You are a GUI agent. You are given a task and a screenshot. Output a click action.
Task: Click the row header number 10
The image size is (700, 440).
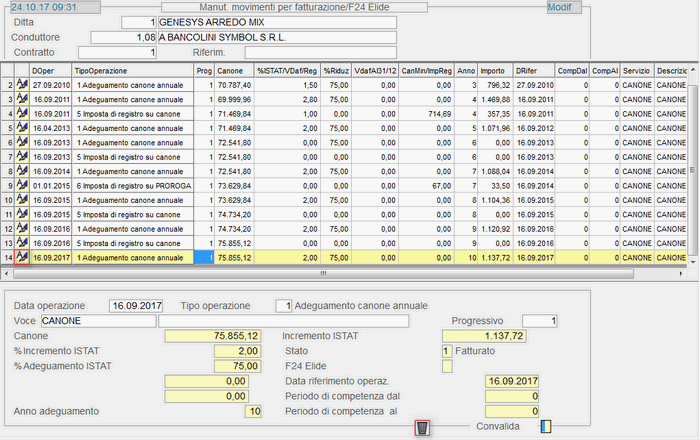pyautogui.click(x=8, y=200)
